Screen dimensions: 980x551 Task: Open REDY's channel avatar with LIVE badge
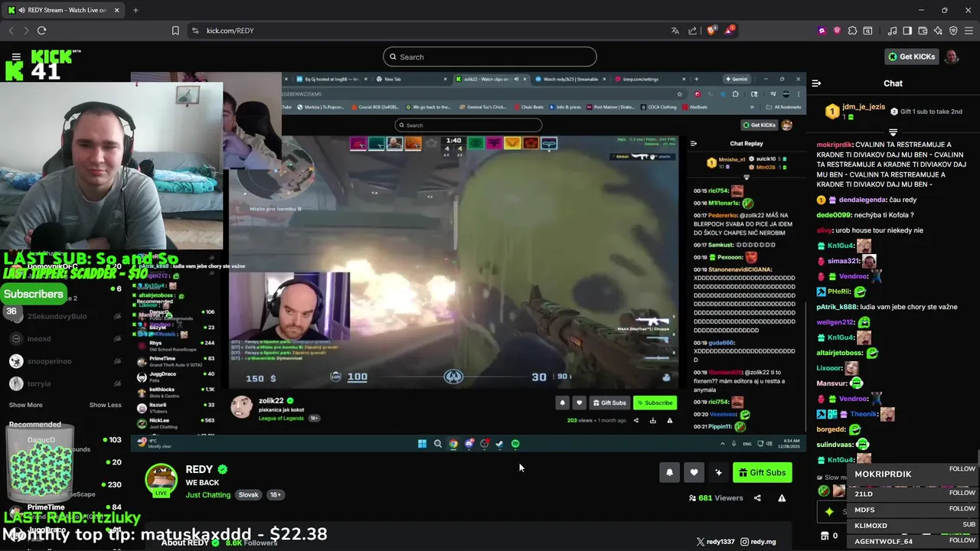point(162,481)
